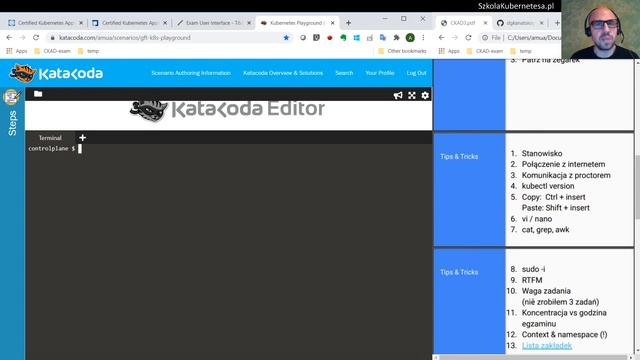Click the red circle extension icon
Image resolution: width=640 pixels, height=360 pixels.
coord(329,38)
